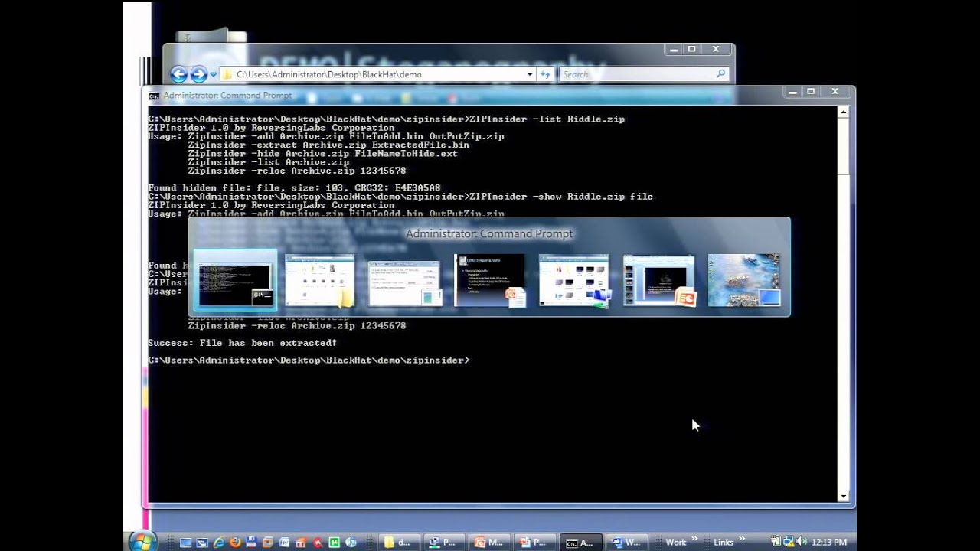
Task: Click the Forward arrow in the Explorer window
Action: coord(198,74)
